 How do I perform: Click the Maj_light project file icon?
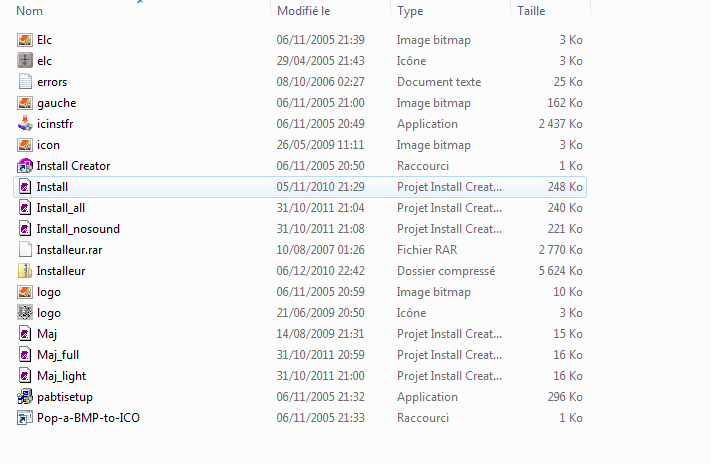coord(25,376)
